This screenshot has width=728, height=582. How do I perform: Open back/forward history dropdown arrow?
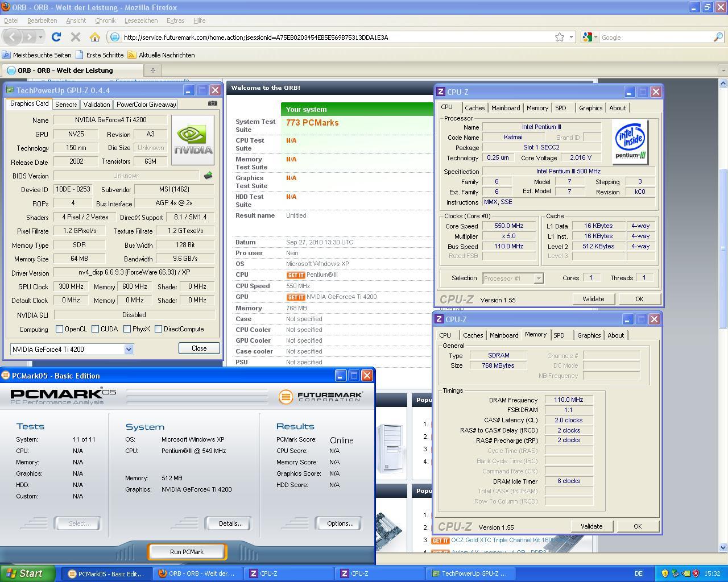point(42,37)
